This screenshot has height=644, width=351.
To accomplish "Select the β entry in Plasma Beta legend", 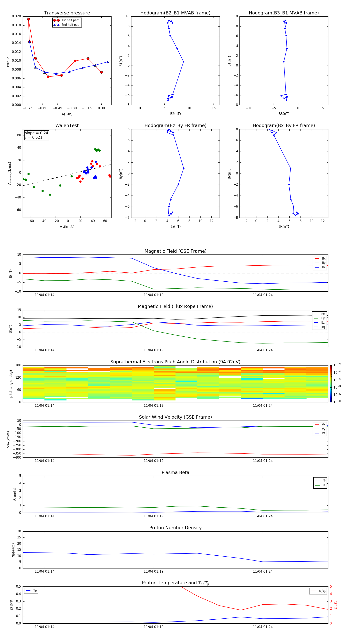I will pyautogui.click(x=320, y=485).
